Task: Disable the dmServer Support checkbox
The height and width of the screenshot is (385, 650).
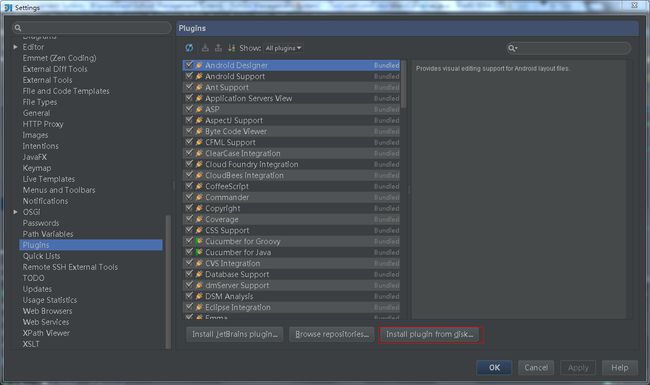Action: click(189, 285)
